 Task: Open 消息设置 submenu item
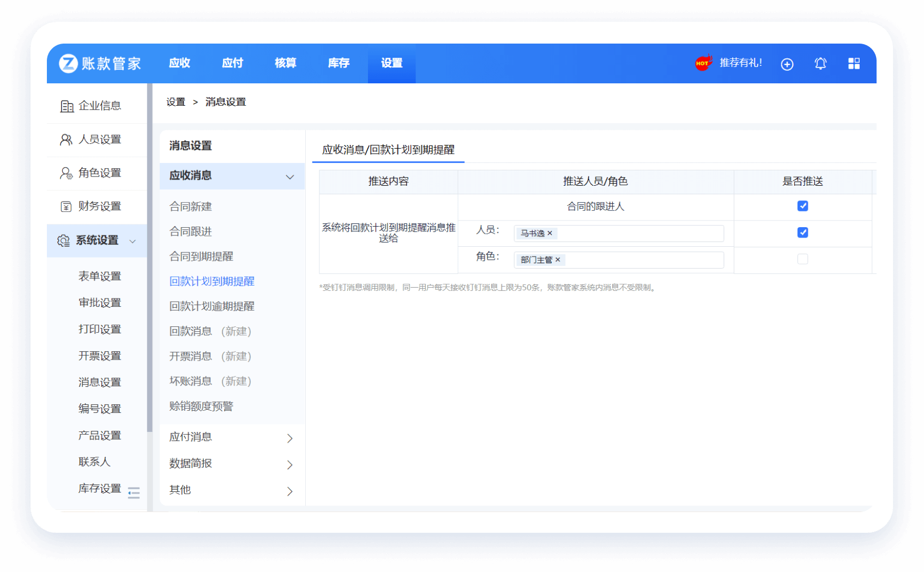pos(100,382)
